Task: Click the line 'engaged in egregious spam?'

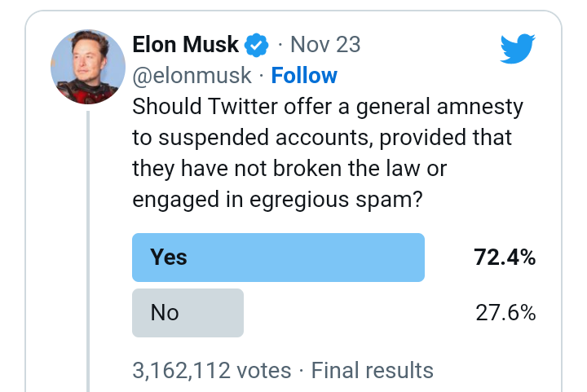Action: pos(277,200)
